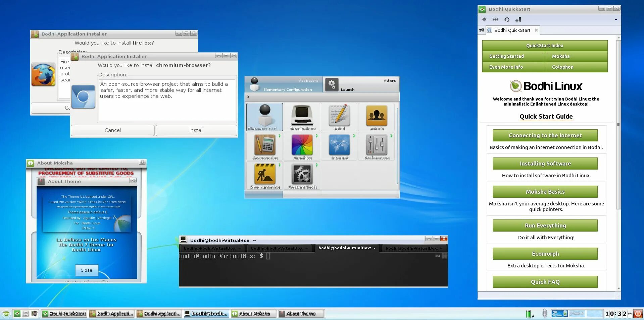
Task: Open the Terminology launcher icon
Action: click(x=302, y=117)
